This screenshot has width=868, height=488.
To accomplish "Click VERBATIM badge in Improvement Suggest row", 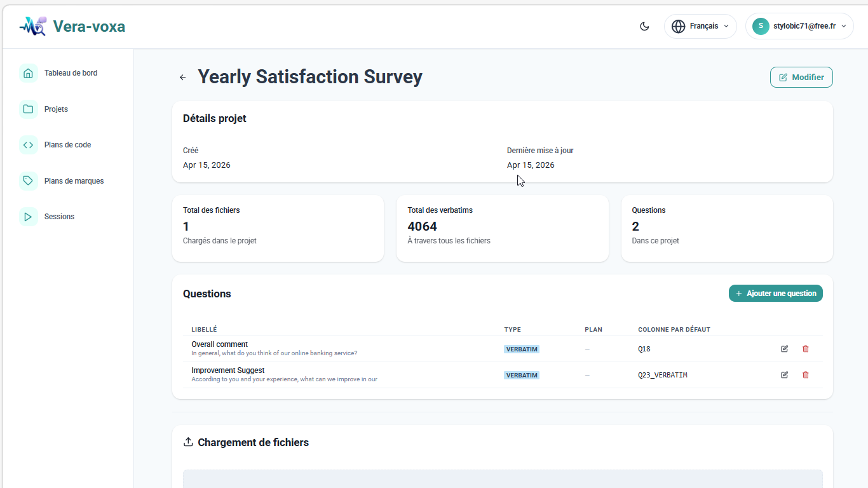I will point(522,375).
